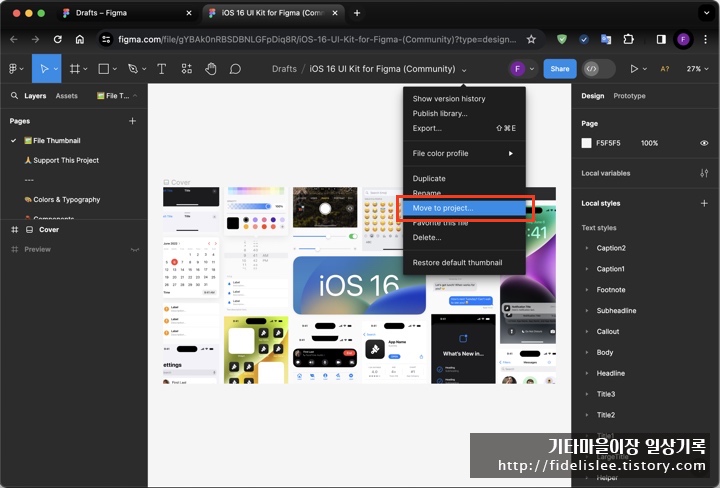Screen dimensions: 720x488
Task: Switch to Drafts – Figma browser tab
Action: pyautogui.click(x=127, y=13)
